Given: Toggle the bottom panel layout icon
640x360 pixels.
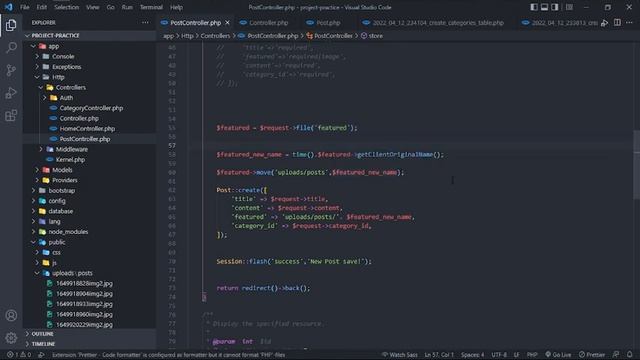Looking at the screenshot, I should pyautogui.click(x=544, y=7).
